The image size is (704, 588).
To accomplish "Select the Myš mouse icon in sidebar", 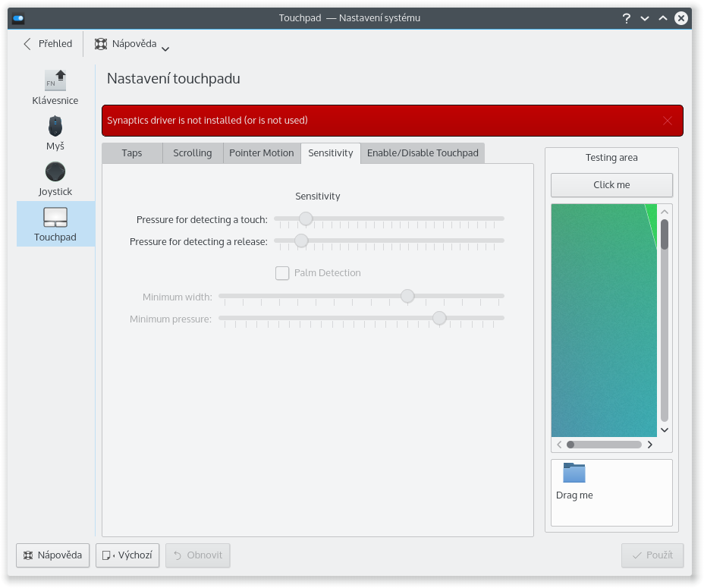I will pos(55,126).
